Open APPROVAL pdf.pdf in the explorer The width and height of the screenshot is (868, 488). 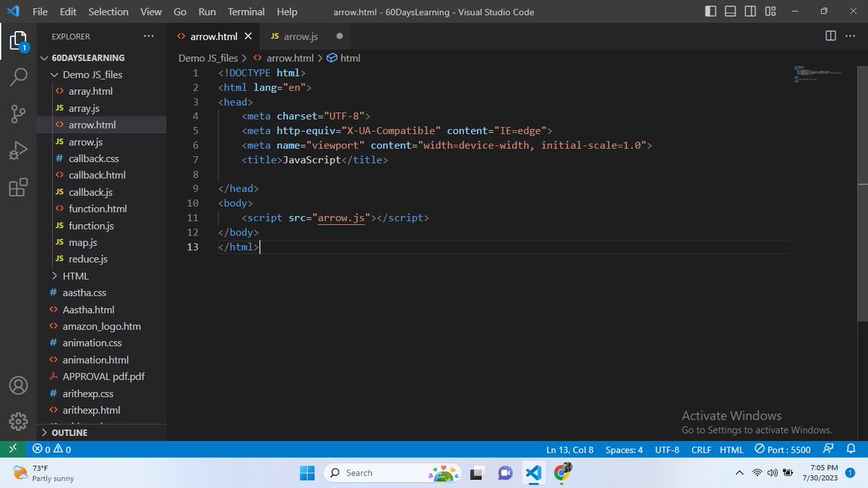pyautogui.click(x=103, y=376)
